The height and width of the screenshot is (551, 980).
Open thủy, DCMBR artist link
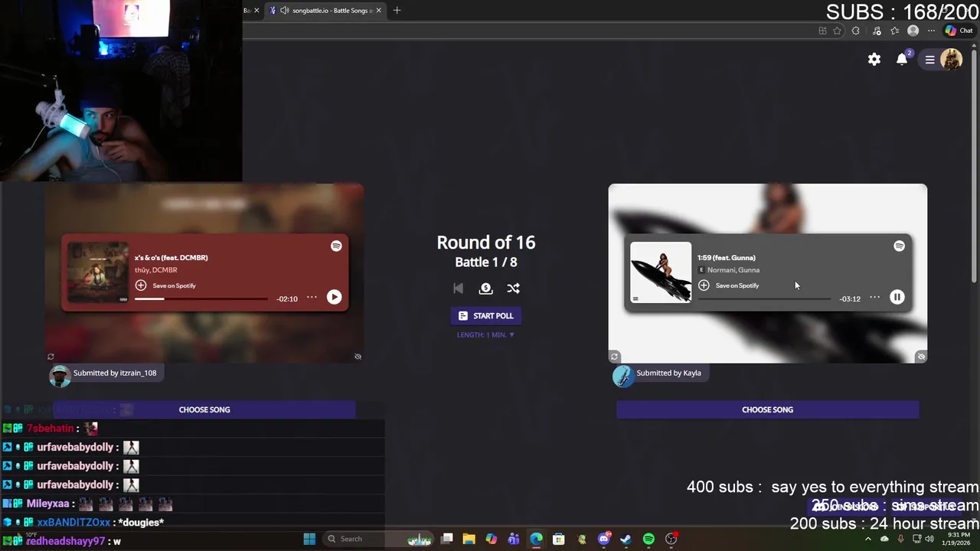point(155,270)
